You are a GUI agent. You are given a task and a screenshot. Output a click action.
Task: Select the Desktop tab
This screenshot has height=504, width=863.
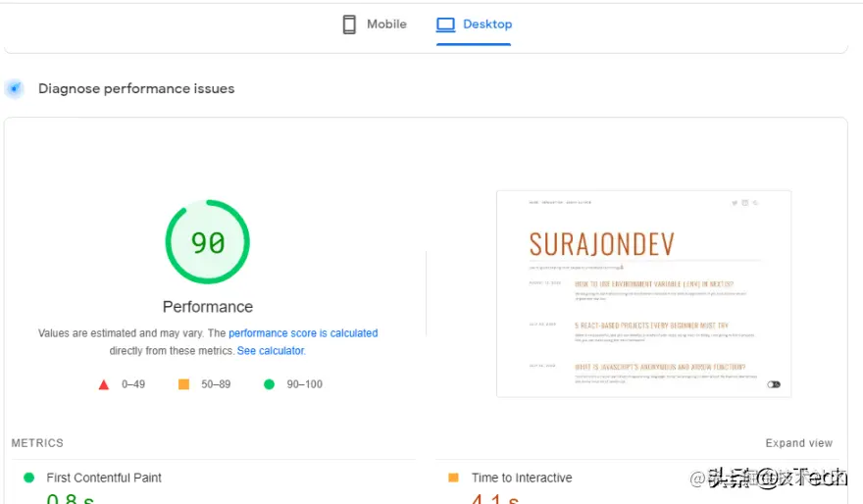point(474,25)
